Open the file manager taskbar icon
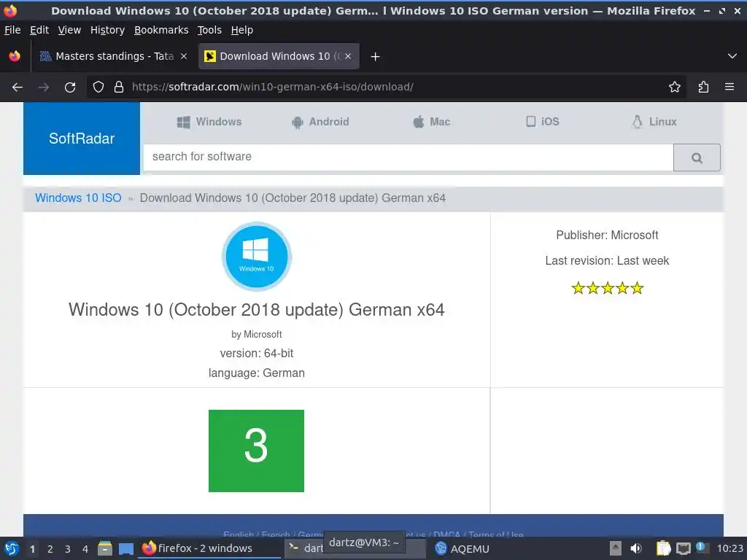The image size is (747, 560). 105,548
